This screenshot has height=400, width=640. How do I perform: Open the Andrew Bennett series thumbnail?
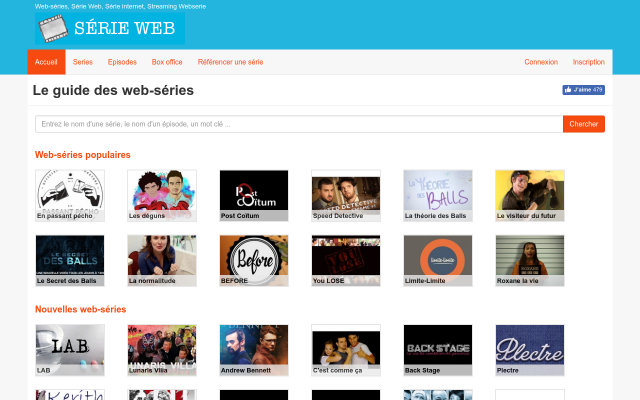pos(254,350)
